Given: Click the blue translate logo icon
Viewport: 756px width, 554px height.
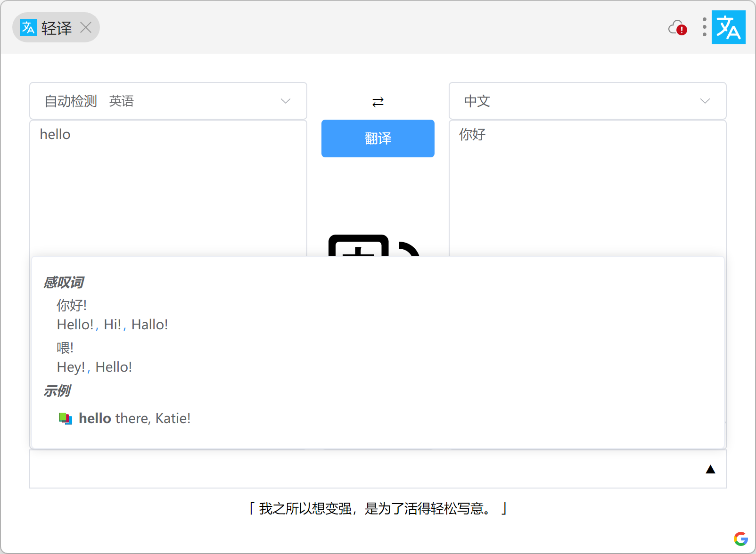Looking at the screenshot, I should coord(728,27).
